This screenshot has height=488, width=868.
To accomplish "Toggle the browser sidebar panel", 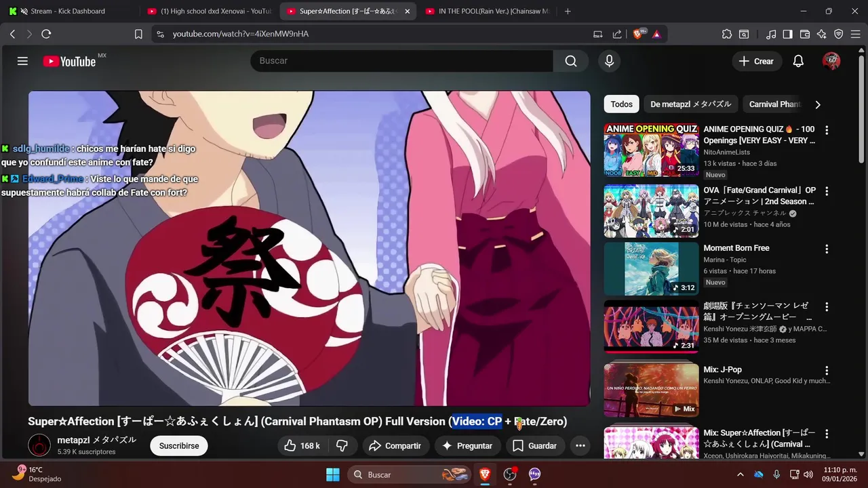I will click(787, 34).
